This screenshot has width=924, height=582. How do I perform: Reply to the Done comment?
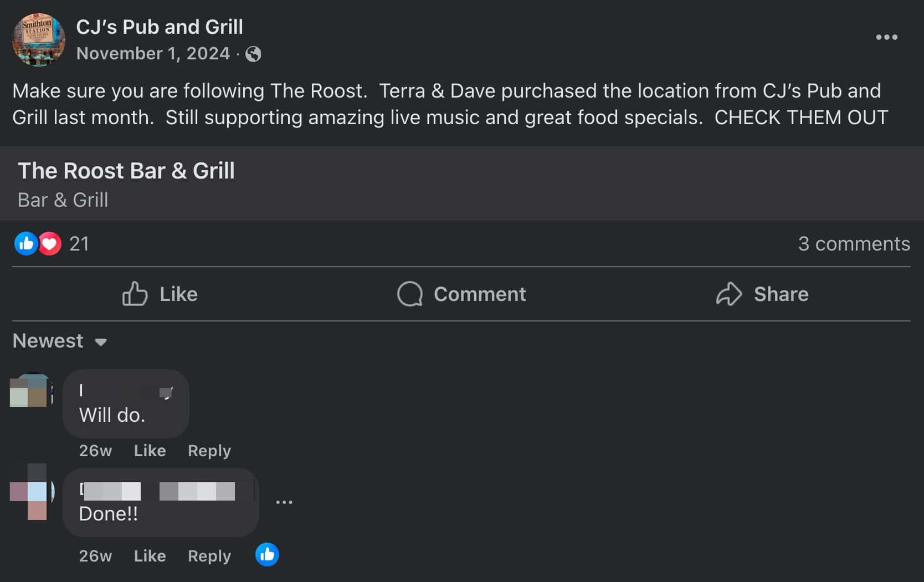[208, 556]
